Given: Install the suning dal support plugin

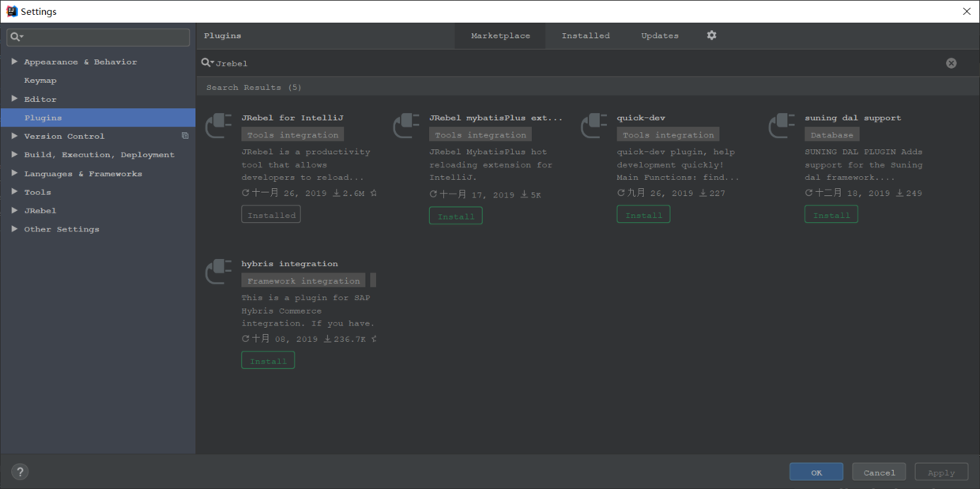Looking at the screenshot, I should coord(831,215).
